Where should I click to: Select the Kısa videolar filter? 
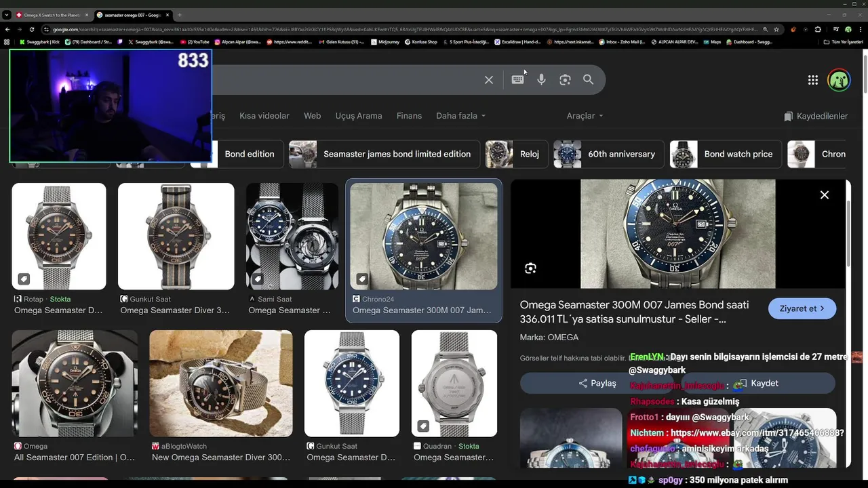click(x=264, y=116)
